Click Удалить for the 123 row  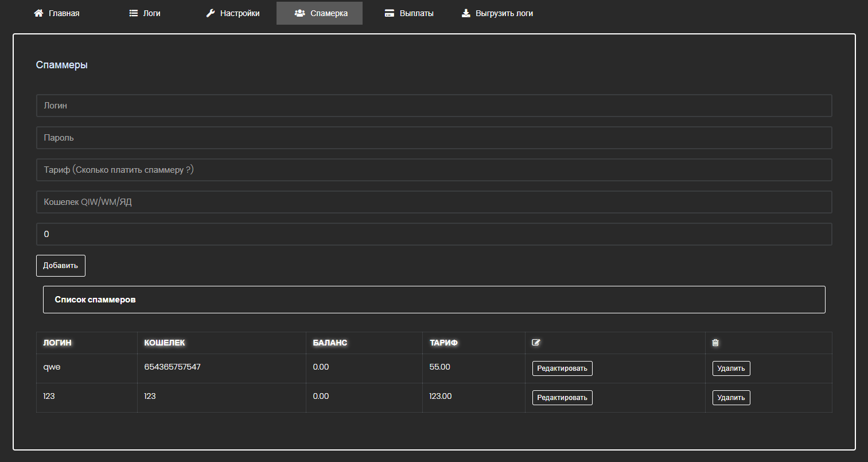(731, 398)
